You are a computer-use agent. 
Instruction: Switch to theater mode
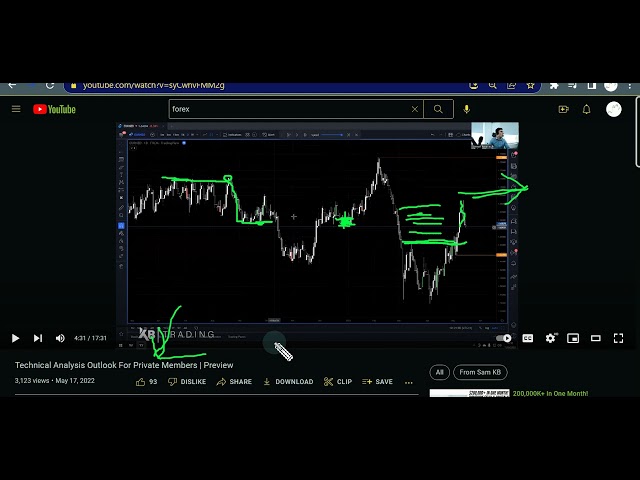(596, 338)
